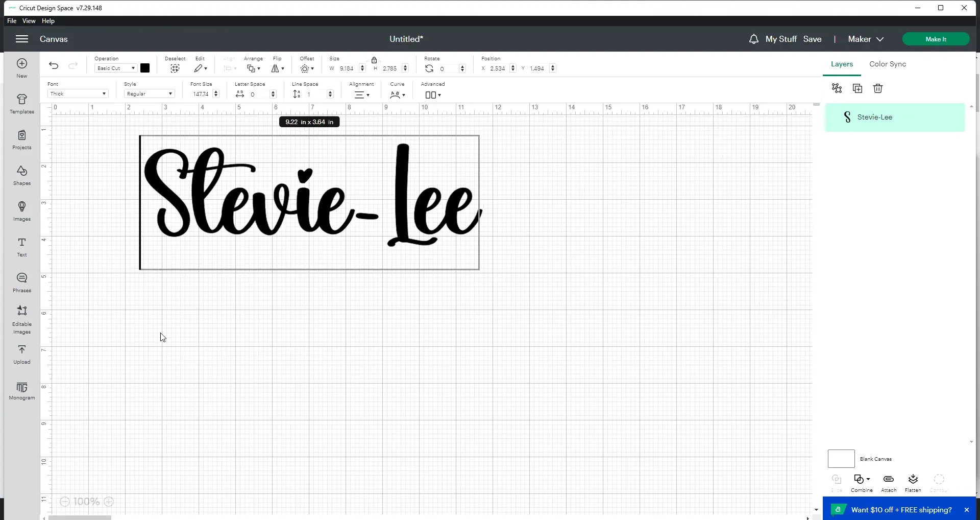
Task: Toggle the size aspect ratio lock
Action: point(374,60)
